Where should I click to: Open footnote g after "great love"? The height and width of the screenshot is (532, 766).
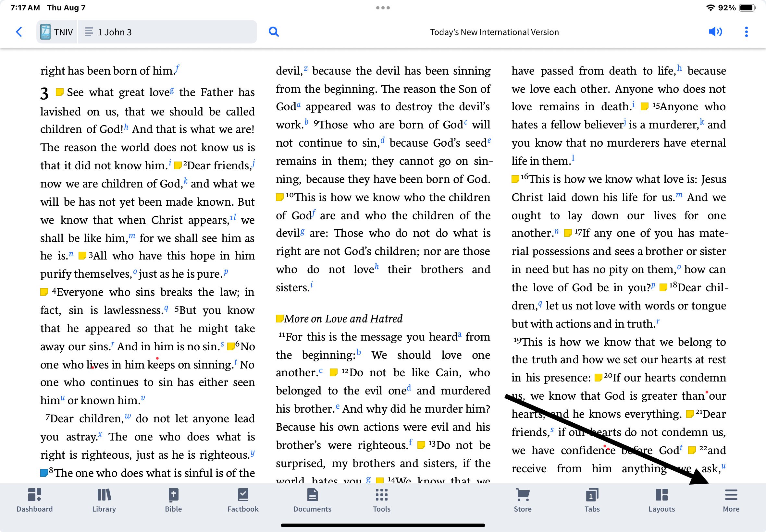coord(172,90)
